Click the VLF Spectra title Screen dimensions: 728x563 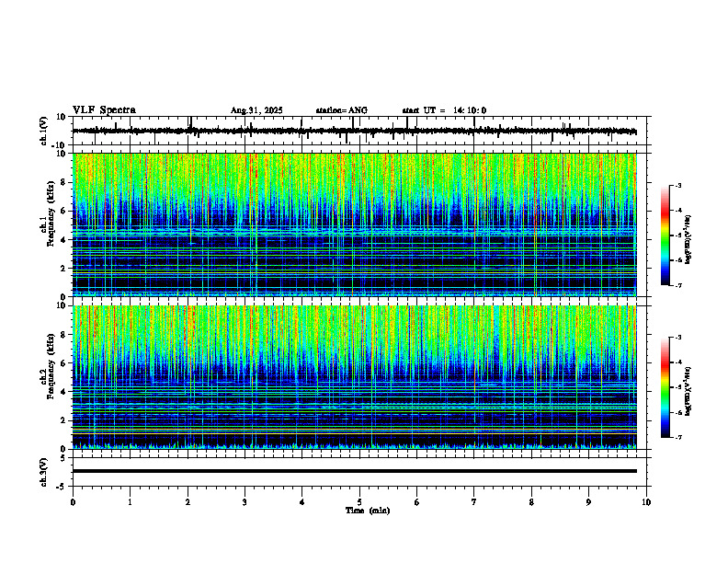pyautogui.click(x=104, y=110)
